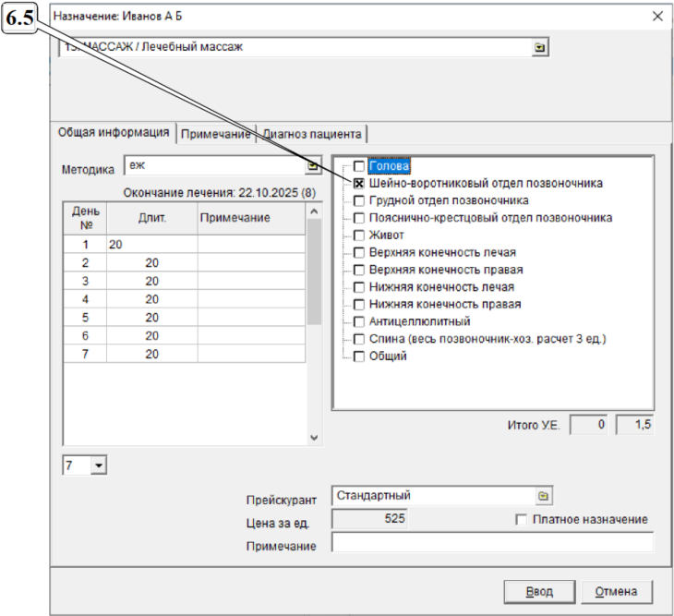Open the Методика lookup icon
The image size is (674, 616).
click(313, 167)
